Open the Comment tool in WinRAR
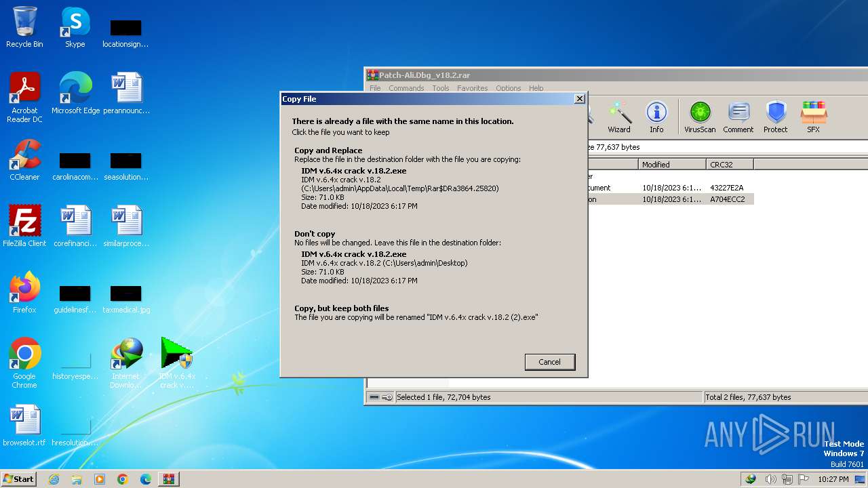The width and height of the screenshot is (868, 488). 738,117
